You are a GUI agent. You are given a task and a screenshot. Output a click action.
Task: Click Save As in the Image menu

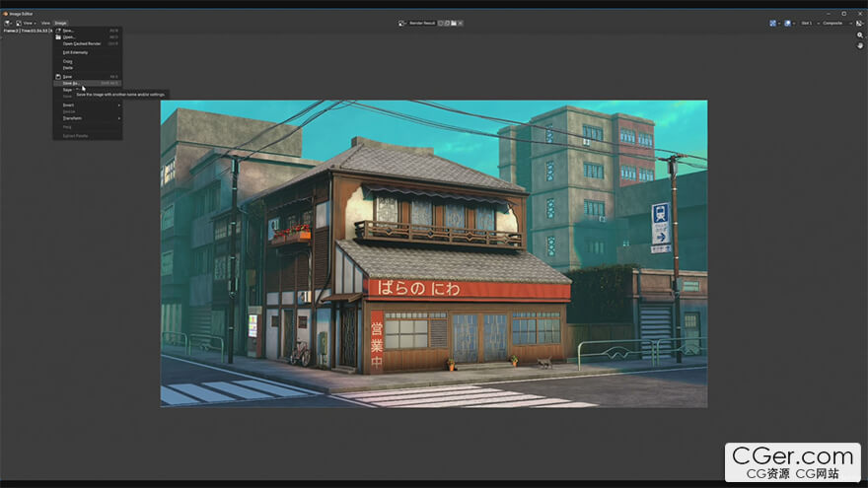point(71,83)
